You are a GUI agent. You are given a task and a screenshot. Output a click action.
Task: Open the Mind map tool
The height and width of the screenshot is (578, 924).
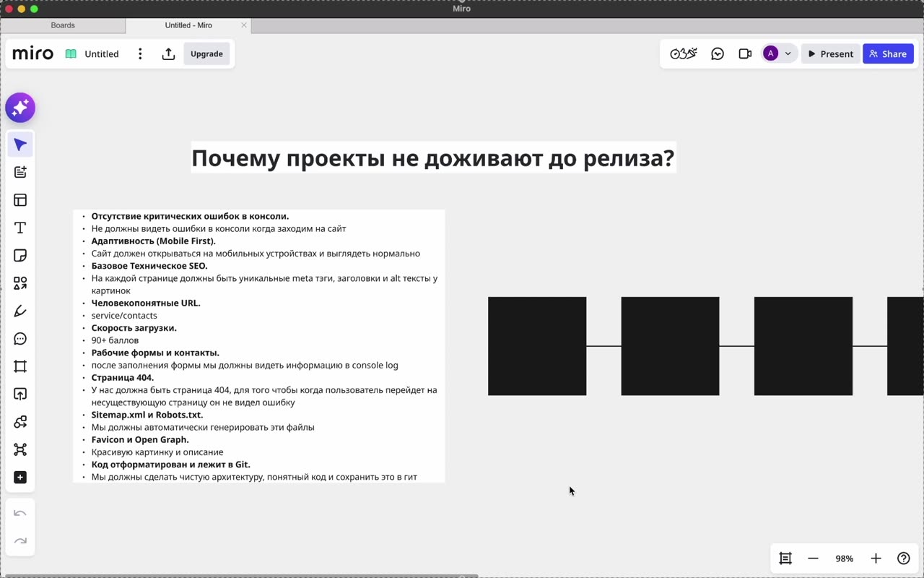coord(20,449)
